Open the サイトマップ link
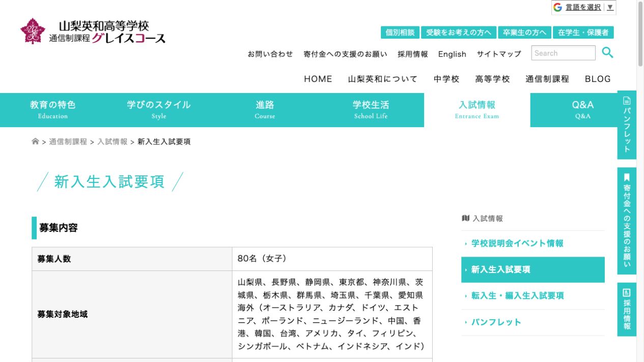 click(x=499, y=54)
